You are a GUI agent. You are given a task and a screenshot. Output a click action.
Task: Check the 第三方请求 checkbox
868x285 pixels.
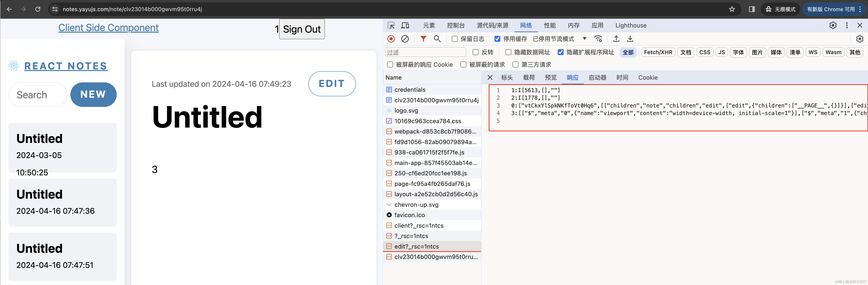click(x=515, y=64)
